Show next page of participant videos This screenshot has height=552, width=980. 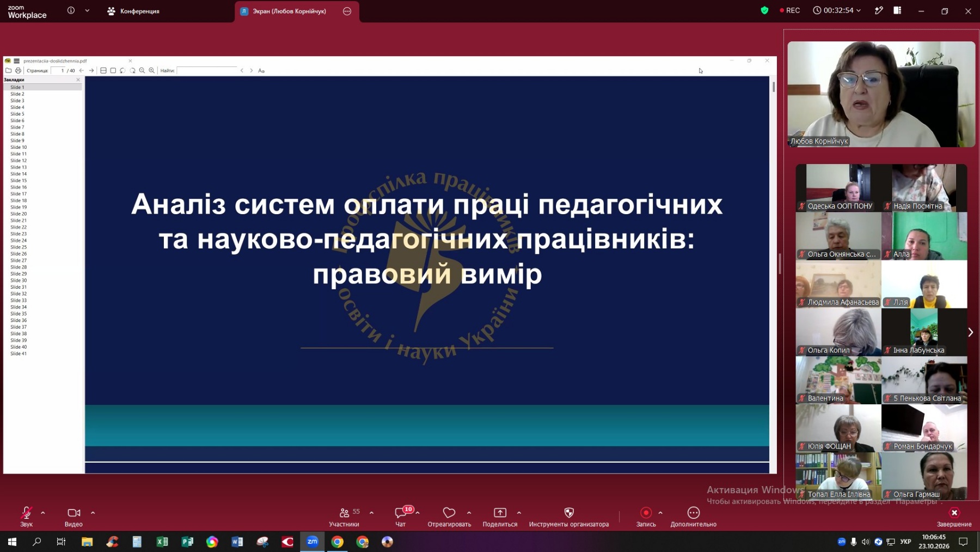(x=970, y=332)
